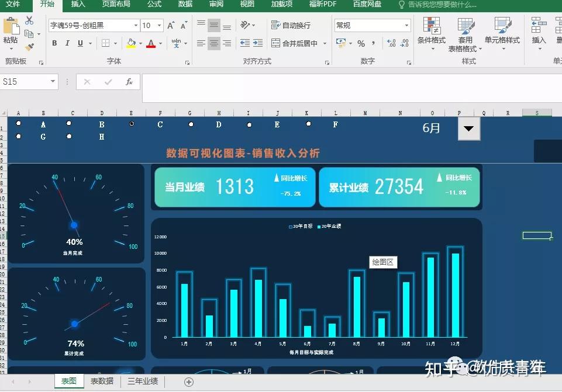Increase decimal places
The width and height of the screenshot is (562, 392).
[x=391, y=43]
